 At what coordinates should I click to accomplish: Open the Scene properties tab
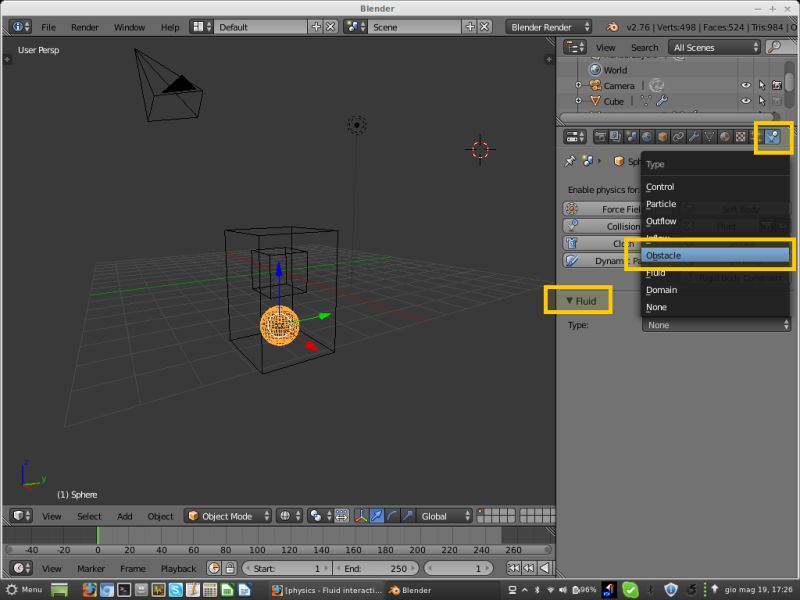[x=632, y=137]
